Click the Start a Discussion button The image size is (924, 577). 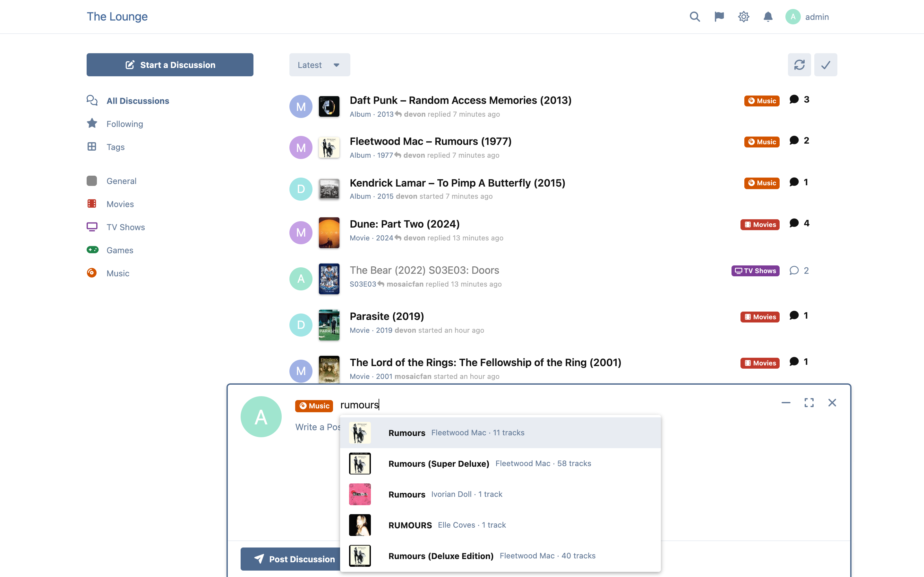170,65
